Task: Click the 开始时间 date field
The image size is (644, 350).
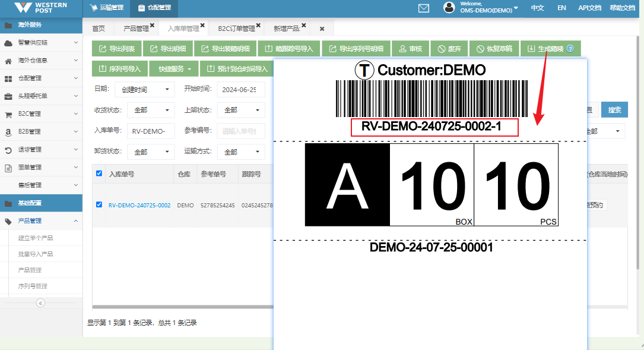Action: pos(241,89)
